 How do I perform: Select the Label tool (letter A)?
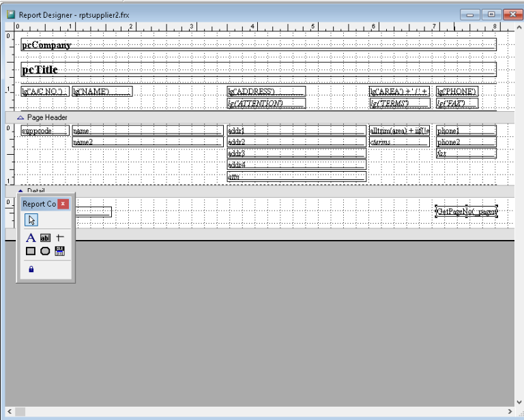click(x=31, y=238)
